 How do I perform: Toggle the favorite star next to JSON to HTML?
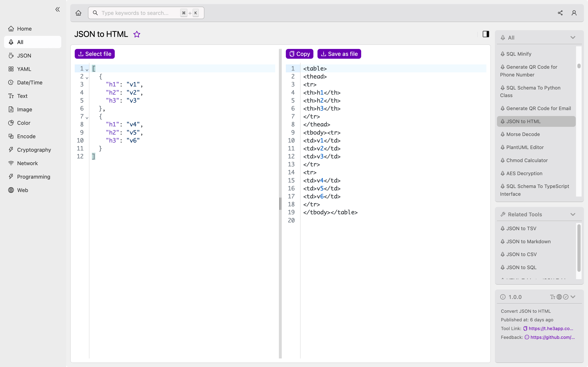(x=137, y=34)
